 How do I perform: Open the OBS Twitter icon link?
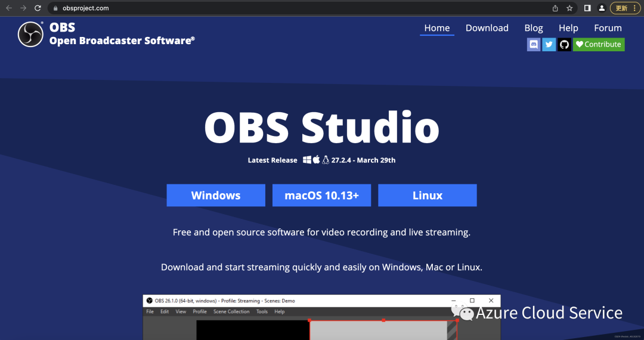pos(549,44)
